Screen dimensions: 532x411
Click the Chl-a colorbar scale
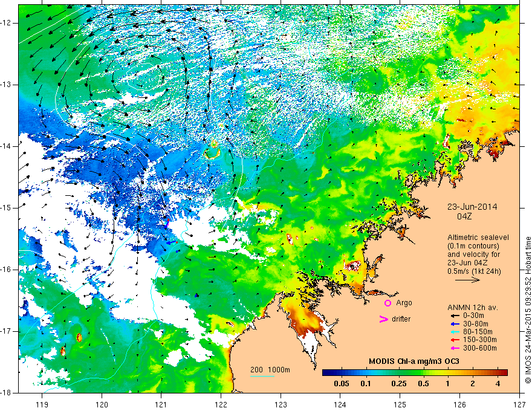tap(415, 373)
